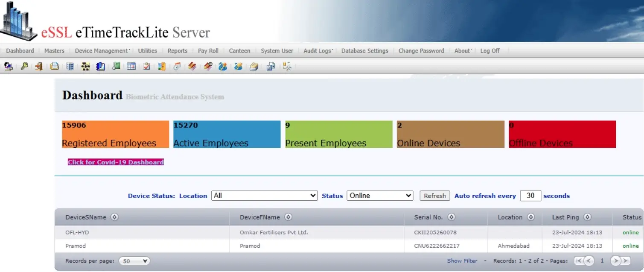Open the Utilities menu

tap(148, 50)
